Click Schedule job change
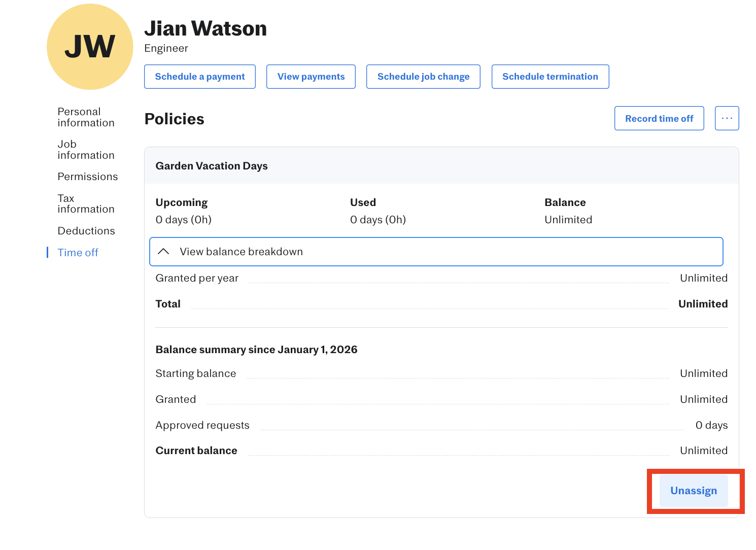Screen dimensions: 756x550 (x=423, y=77)
